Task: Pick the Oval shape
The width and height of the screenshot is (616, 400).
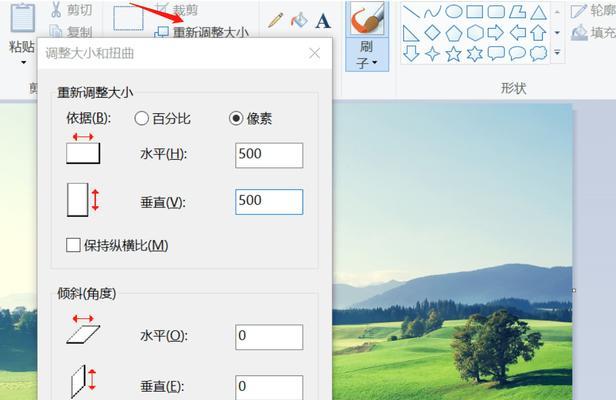Action: click(x=454, y=11)
